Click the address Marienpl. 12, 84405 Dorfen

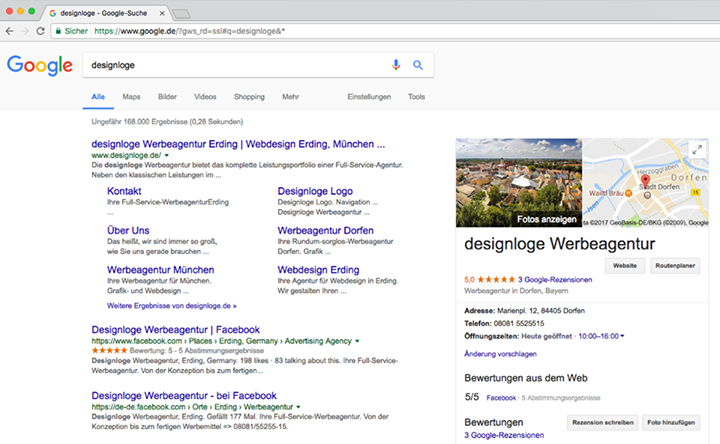541,311
